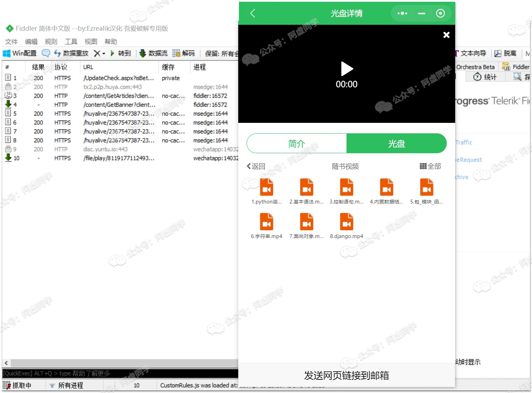
Task: Open the 2.基本语法 video file
Action: tap(306, 191)
